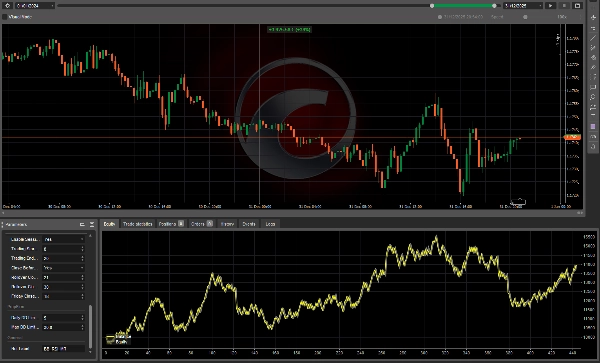Image resolution: width=600 pixels, height=363 pixels.
Task: Click the Speed slider knob
Action: pyautogui.click(x=525, y=17)
